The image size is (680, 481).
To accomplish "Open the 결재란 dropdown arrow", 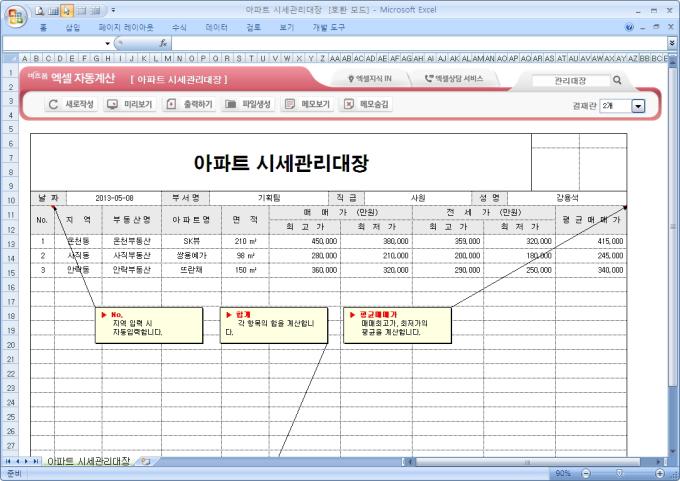I will tap(638, 105).
